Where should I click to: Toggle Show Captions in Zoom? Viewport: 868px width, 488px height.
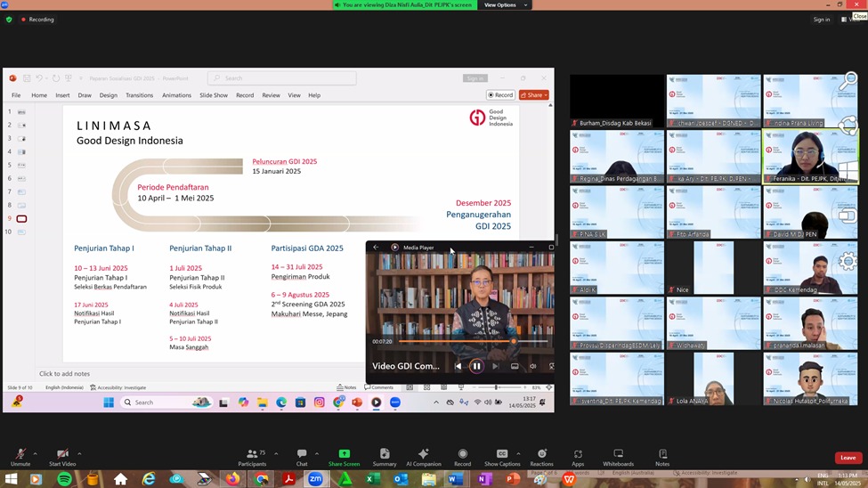pos(502,458)
